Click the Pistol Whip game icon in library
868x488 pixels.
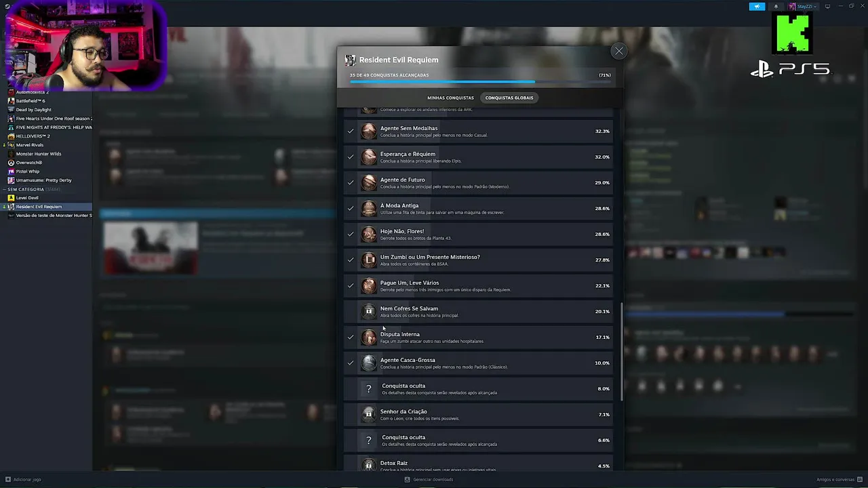(11, 171)
